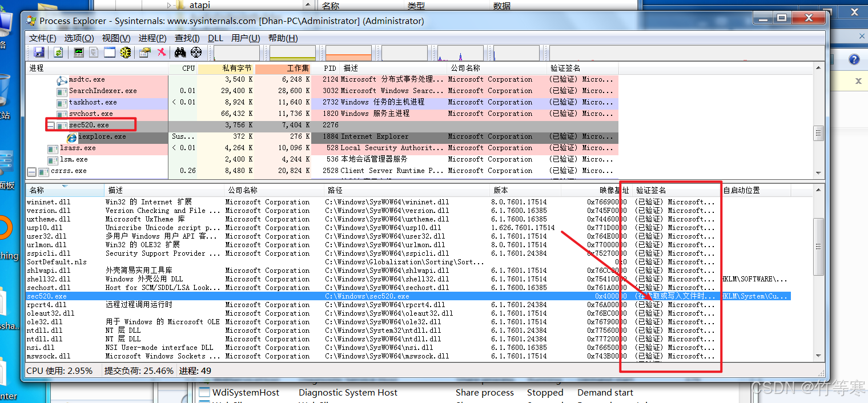The height and width of the screenshot is (403, 868).
Task: Sort DLL list by 验证签名 column header
Action: 651,190
